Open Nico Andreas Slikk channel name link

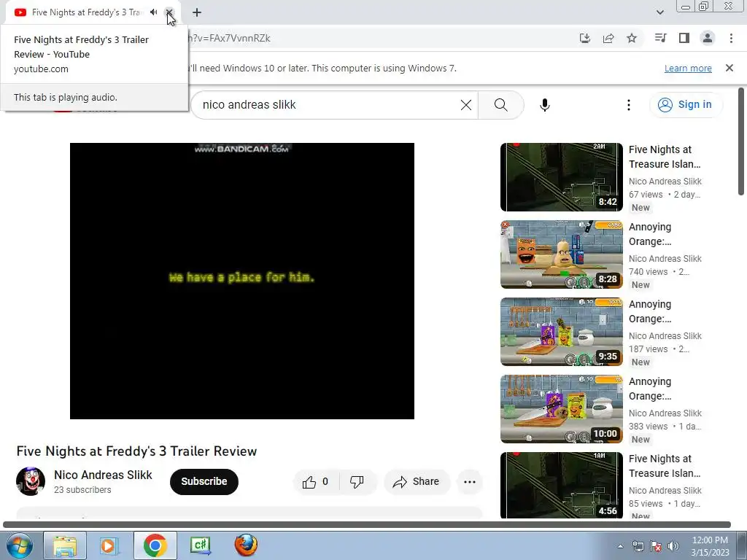click(x=103, y=475)
